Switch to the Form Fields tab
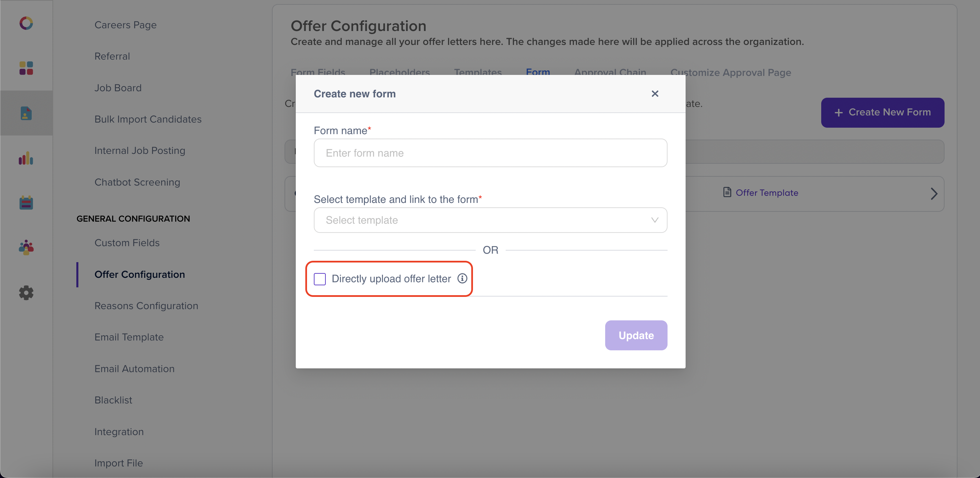This screenshot has height=478, width=980. (318, 72)
